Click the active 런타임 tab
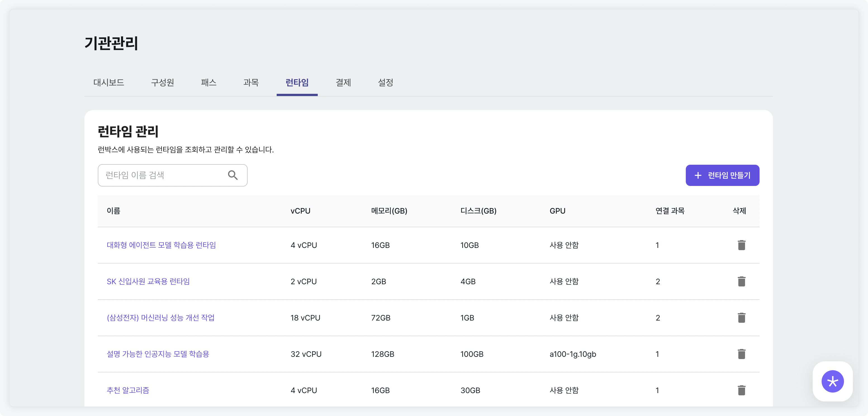This screenshot has height=416, width=868. coord(297,82)
